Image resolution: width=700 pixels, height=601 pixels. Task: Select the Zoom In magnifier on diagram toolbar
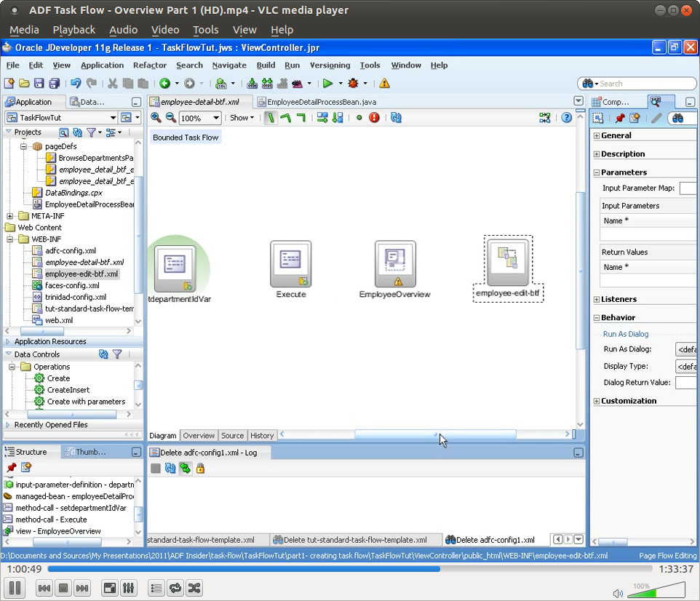[156, 117]
